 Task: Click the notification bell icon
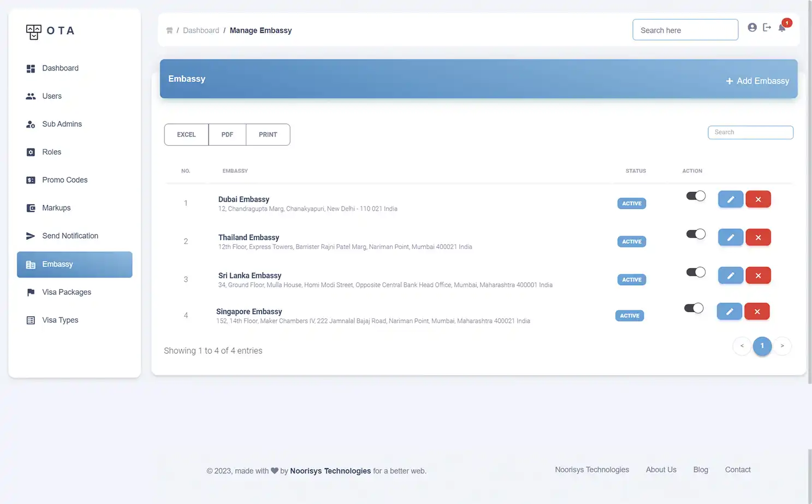(x=782, y=28)
